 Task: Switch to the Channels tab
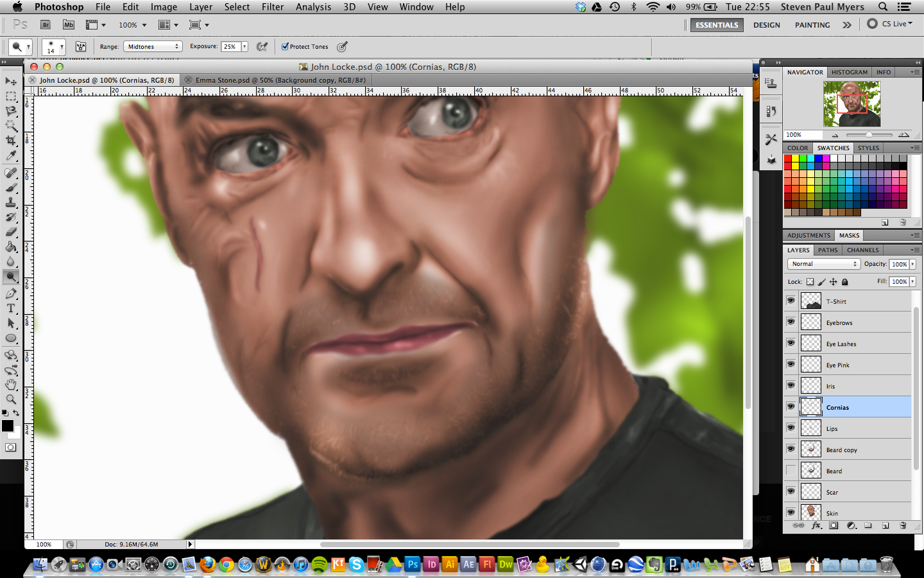tap(862, 250)
